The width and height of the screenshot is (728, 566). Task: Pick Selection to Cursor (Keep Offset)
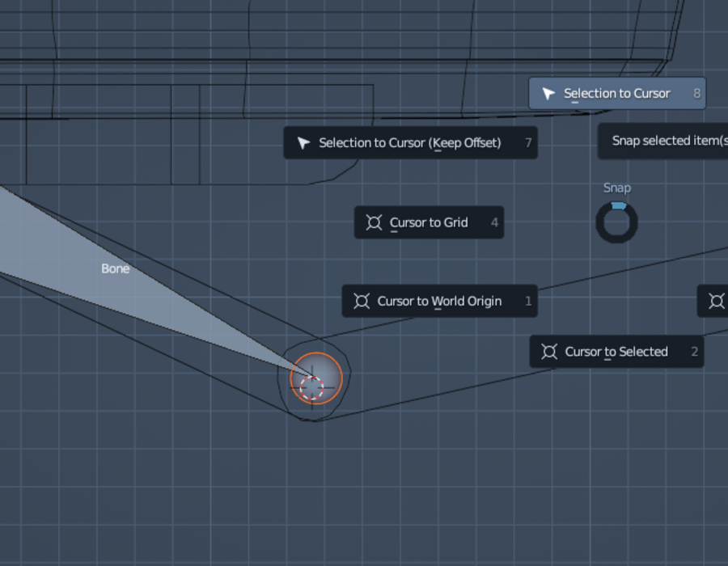410,142
